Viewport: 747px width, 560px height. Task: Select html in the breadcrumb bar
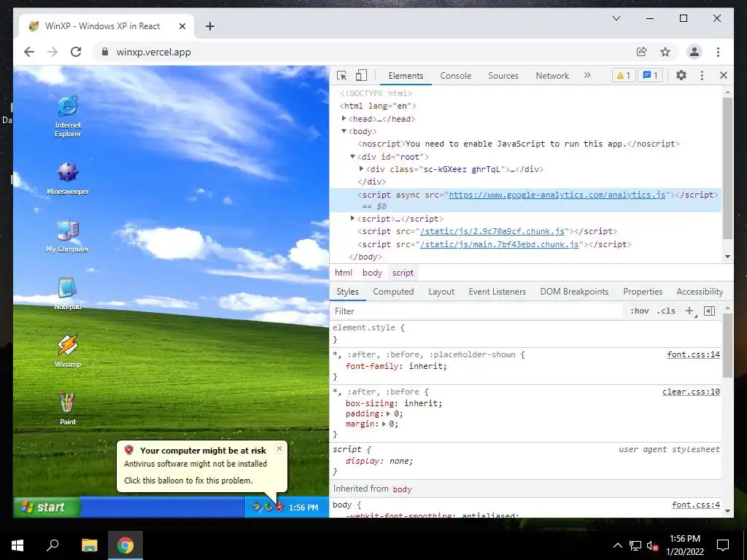[x=344, y=273]
